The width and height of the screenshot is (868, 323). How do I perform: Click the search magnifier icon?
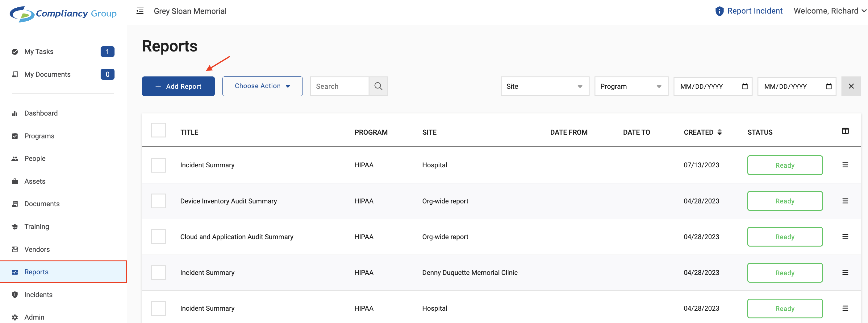coord(378,87)
